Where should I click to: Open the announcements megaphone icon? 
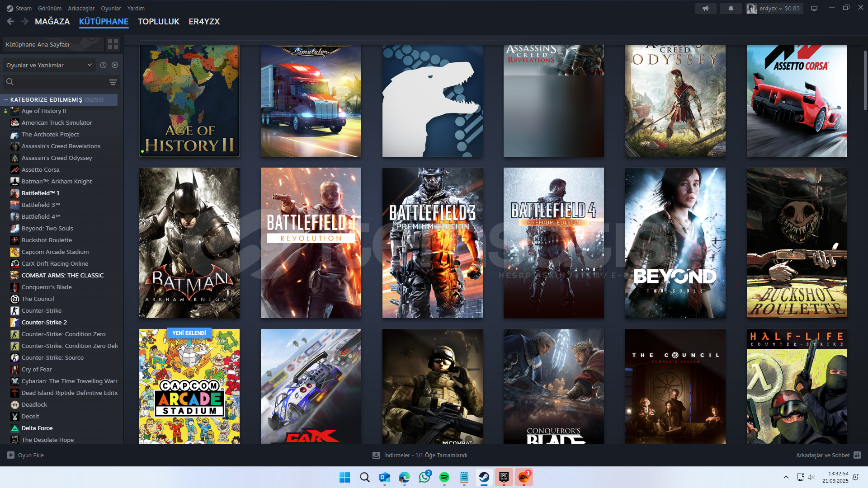click(706, 8)
